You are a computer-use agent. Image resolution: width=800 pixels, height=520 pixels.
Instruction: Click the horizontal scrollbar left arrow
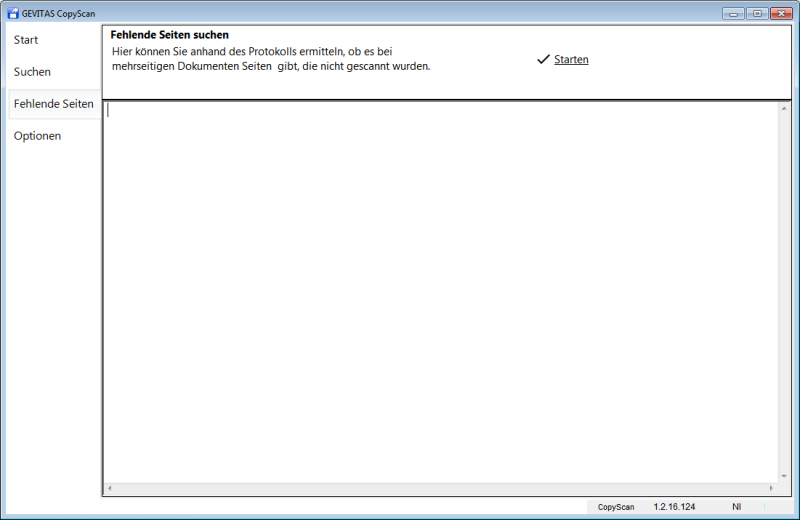pyautogui.click(x=109, y=489)
